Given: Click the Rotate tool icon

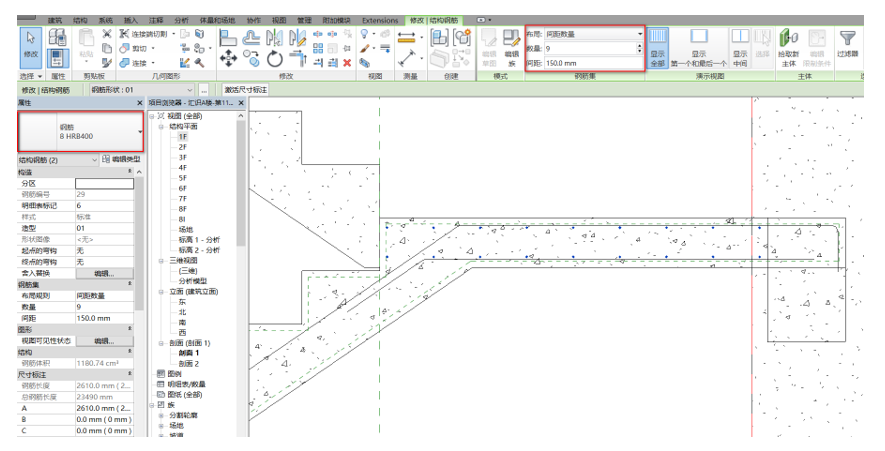Looking at the screenshot, I should 272,59.
